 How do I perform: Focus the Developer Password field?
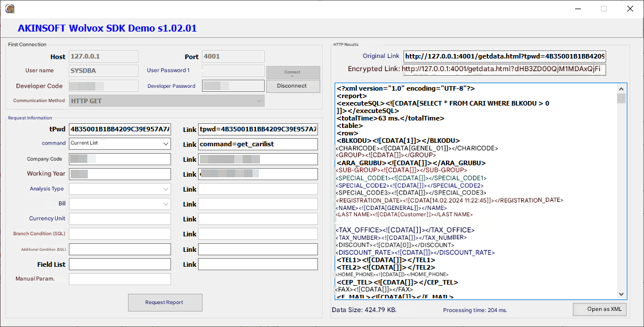coord(233,85)
